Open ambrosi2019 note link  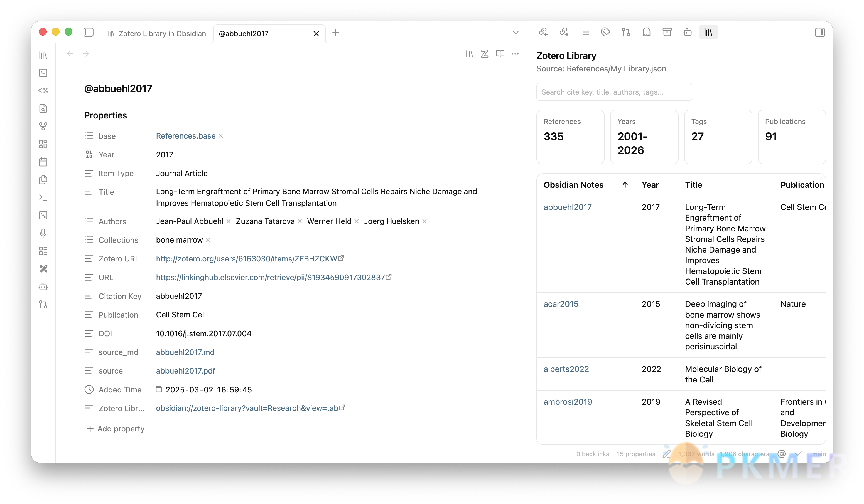tap(568, 402)
